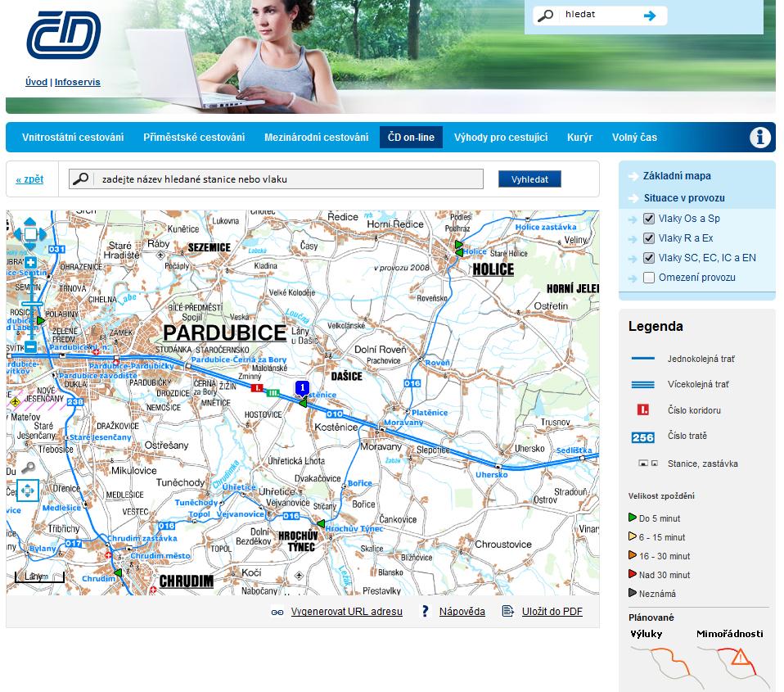The height and width of the screenshot is (692, 784).
Task: Click the ČD logo
Action: click(x=63, y=35)
